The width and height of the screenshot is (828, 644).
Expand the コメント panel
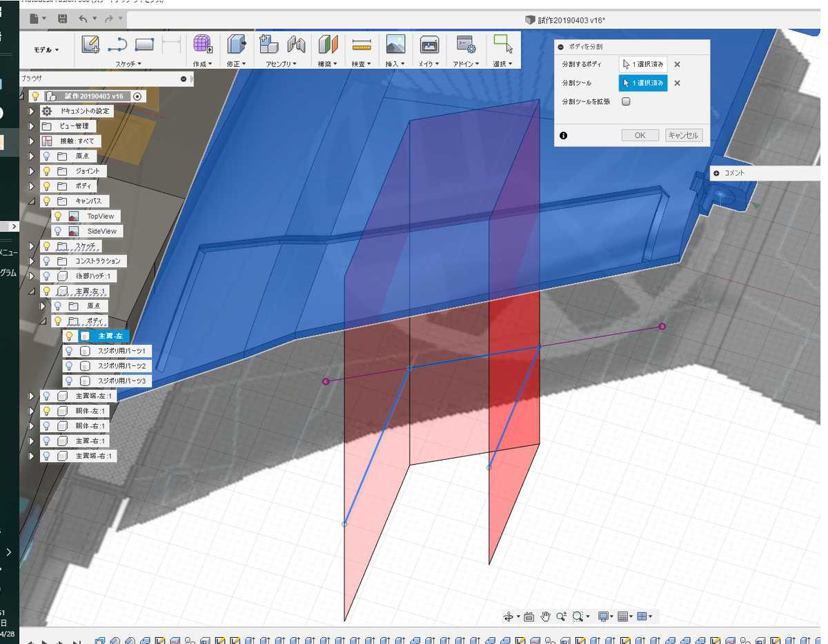tap(716, 173)
